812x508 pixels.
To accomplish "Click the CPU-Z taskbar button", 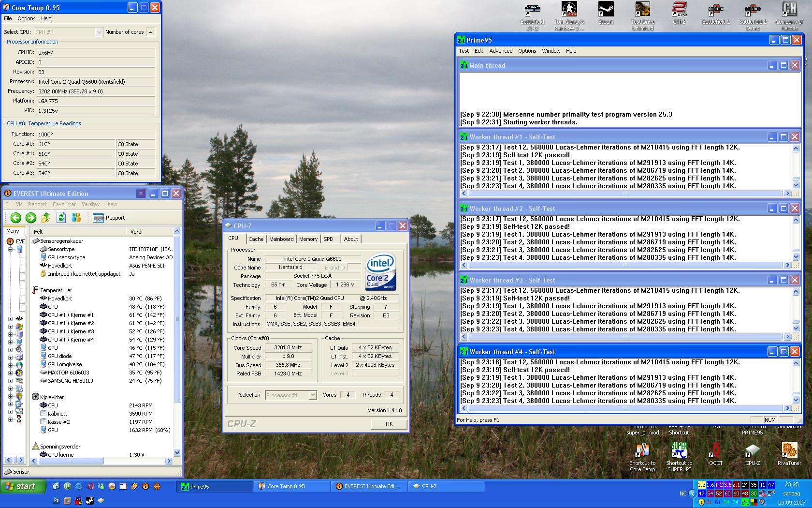I will [447, 486].
